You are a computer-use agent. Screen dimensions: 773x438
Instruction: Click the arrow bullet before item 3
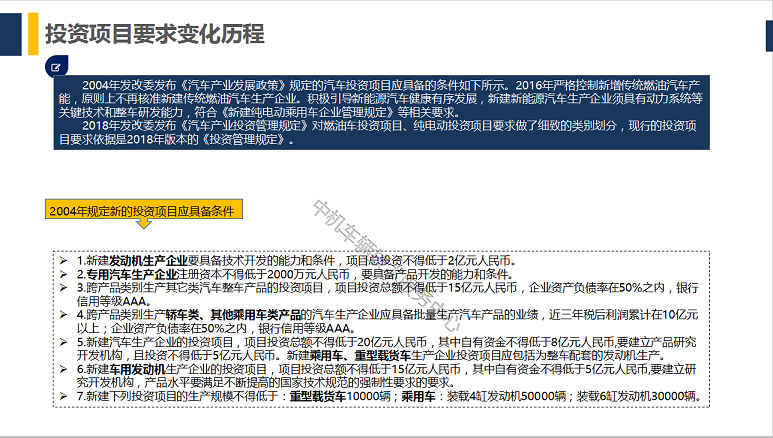pos(65,287)
